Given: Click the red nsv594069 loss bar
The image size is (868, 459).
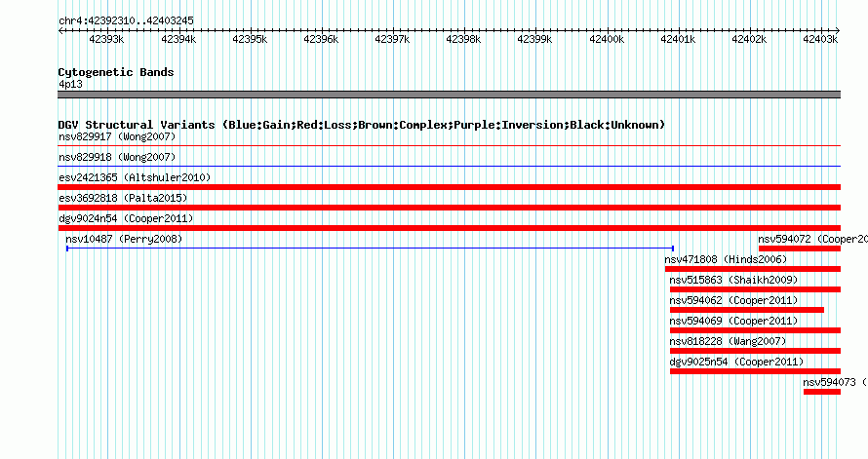Looking at the screenshot, I should pyautogui.click(x=755, y=330).
